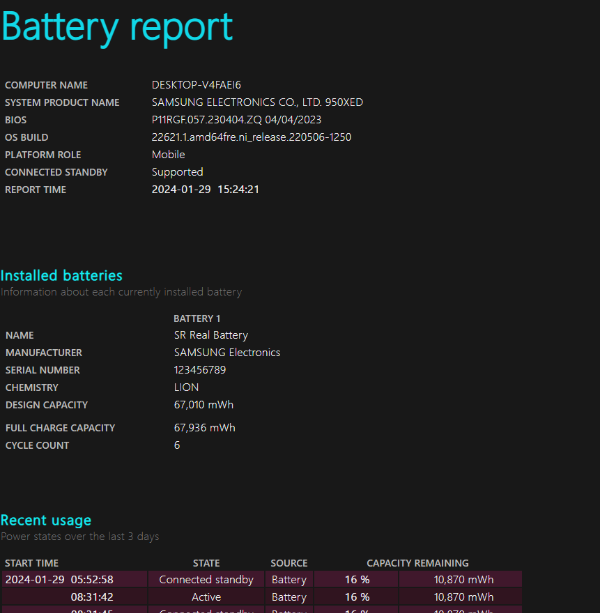Screen dimensions: 600x613
Task: Click the SYSTEM PRODUCT NAME label
Action: pos(62,102)
